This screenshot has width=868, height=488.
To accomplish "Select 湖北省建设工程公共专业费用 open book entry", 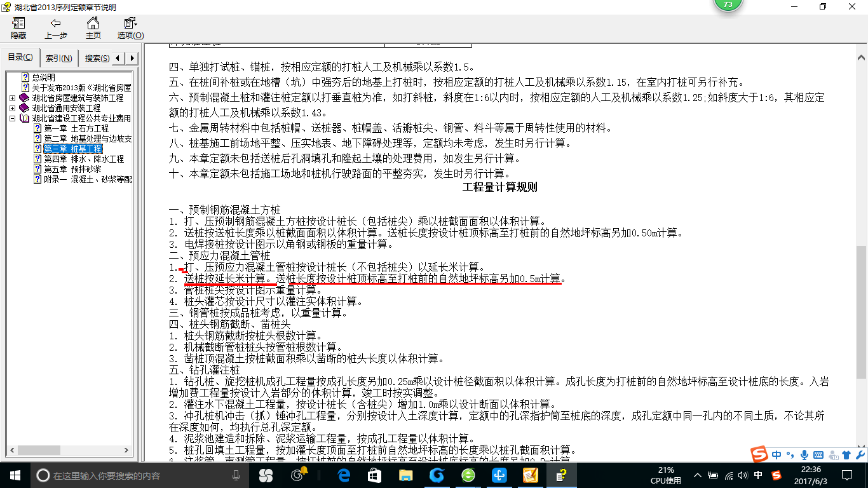I will click(x=81, y=118).
